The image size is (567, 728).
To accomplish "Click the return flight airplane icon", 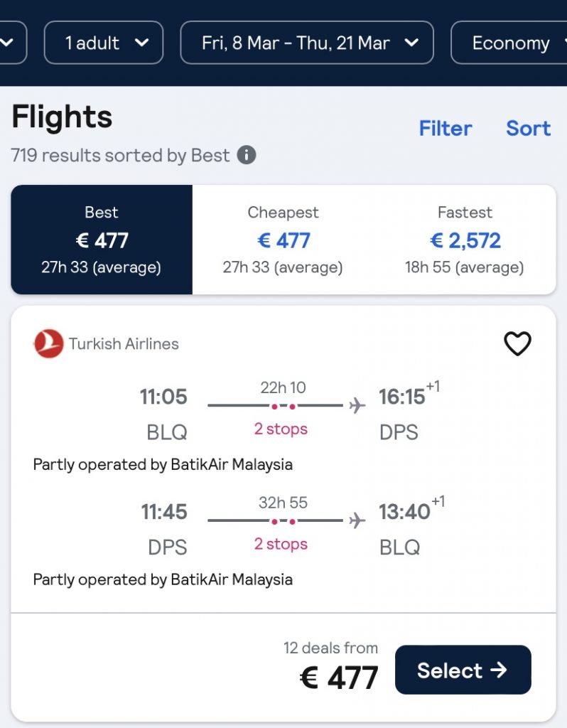I will (x=357, y=521).
